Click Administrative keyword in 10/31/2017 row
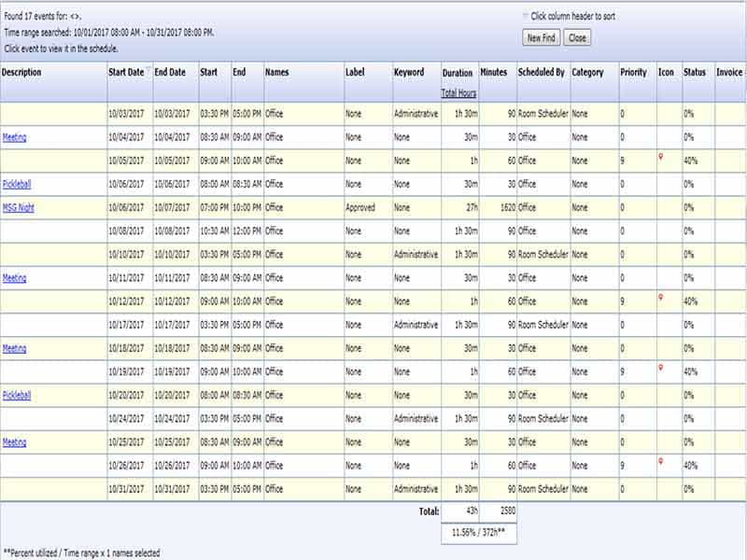 click(x=416, y=489)
